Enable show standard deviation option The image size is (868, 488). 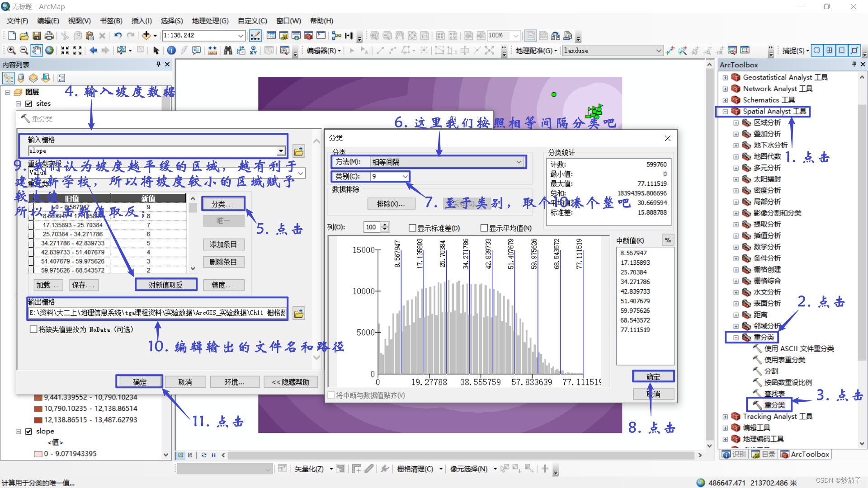click(412, 228)
